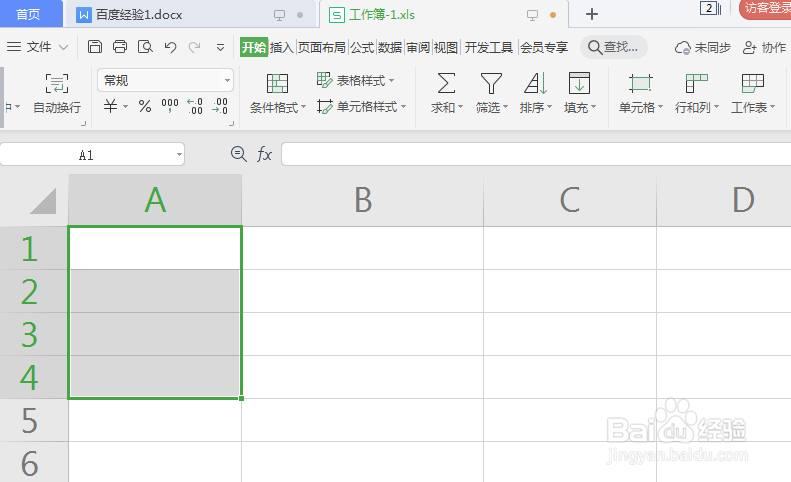
Task: Select column C header
Action: [x=570, y=200]
